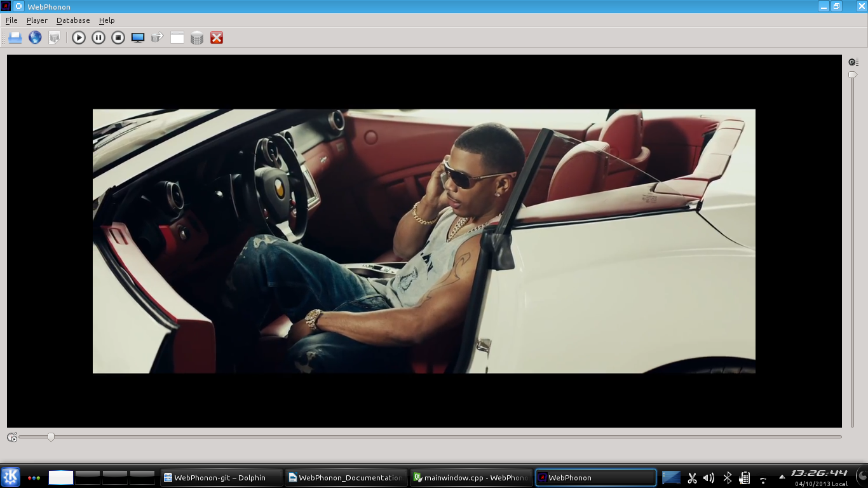Open the device notifier tray icon
Screen dimensions: 868x488
(745, 478)
